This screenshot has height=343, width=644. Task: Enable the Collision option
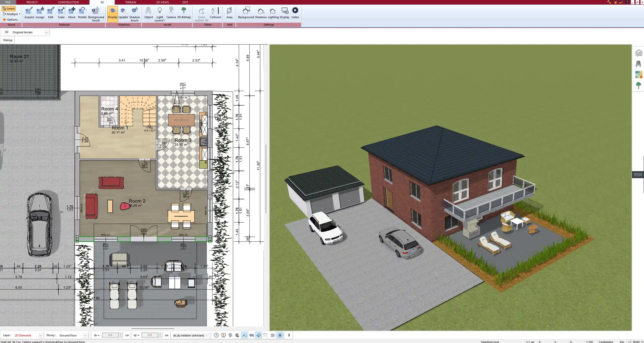[215, 13]
